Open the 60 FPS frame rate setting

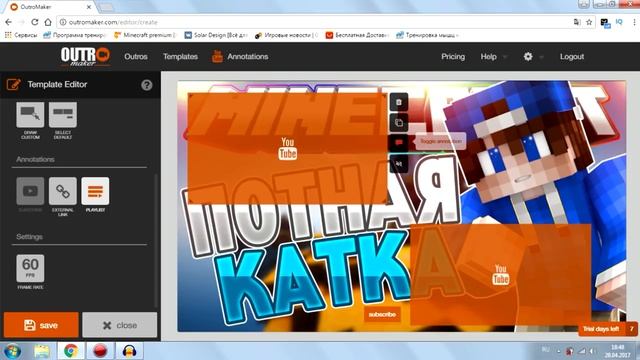[30, 268]
